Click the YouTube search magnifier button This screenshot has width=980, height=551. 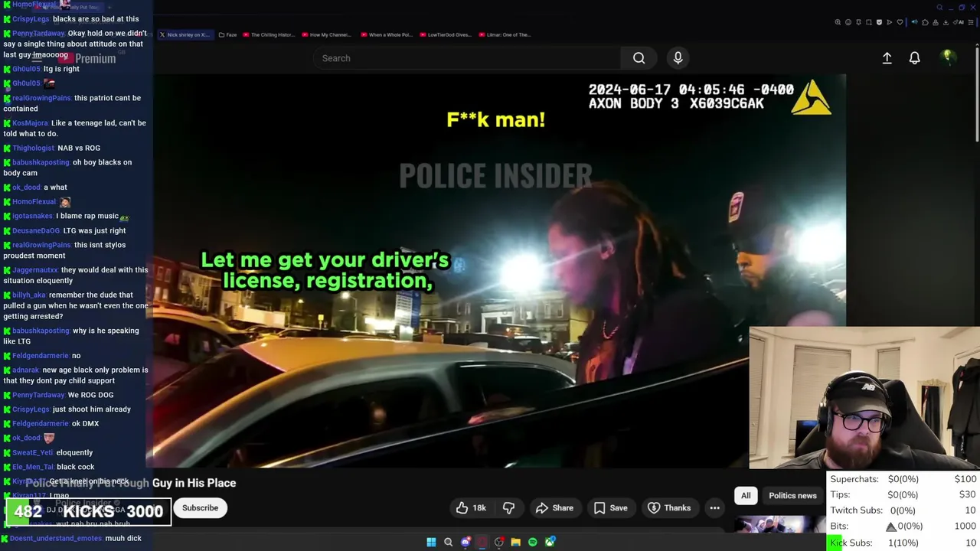pos(639,58)
